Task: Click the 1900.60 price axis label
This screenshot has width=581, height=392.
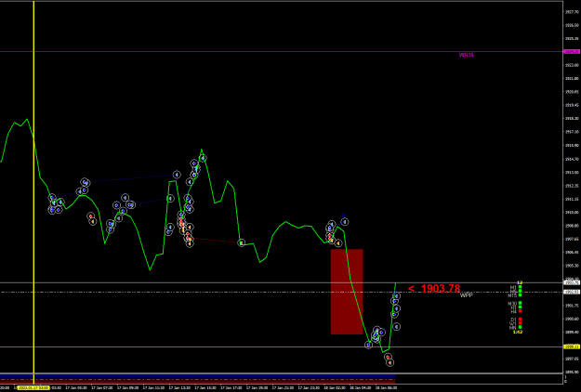Action: pos(570,319)
